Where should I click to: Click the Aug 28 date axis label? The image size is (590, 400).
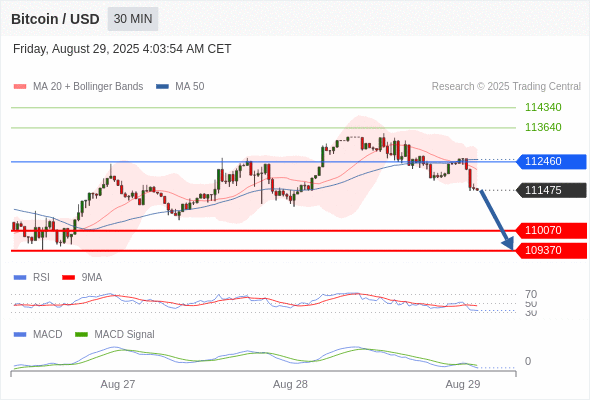tap(290, 384)
